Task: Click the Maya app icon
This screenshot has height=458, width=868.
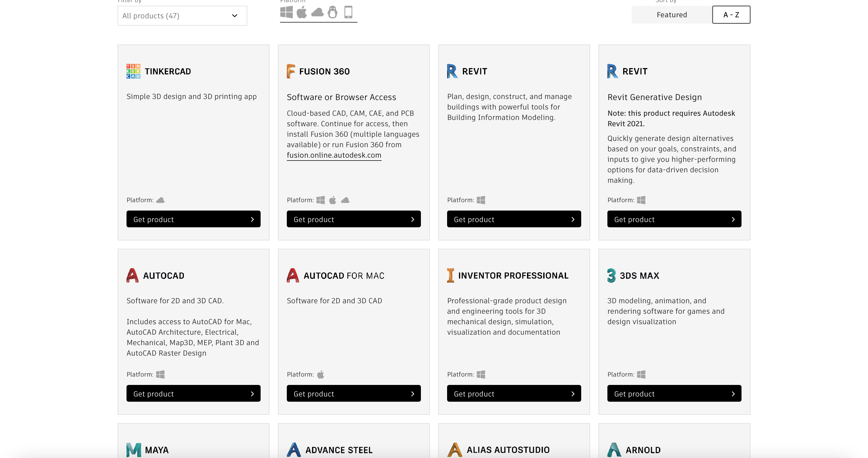Action: [133, 450]
